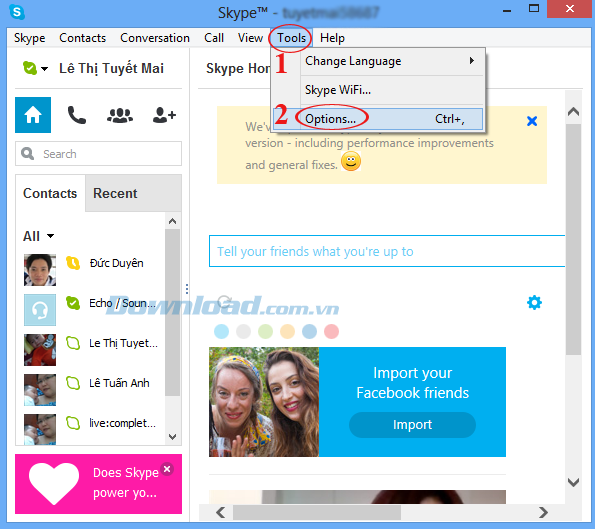Open Le Thị Tuyet... contact

tap(123, 343)
